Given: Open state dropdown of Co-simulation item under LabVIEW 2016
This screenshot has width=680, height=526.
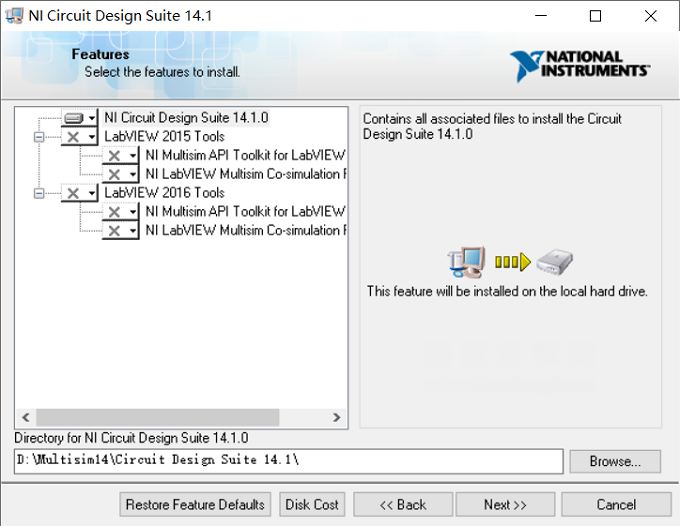Looking at the screenshot, I should pyautogui.click(x=121, y=230).
